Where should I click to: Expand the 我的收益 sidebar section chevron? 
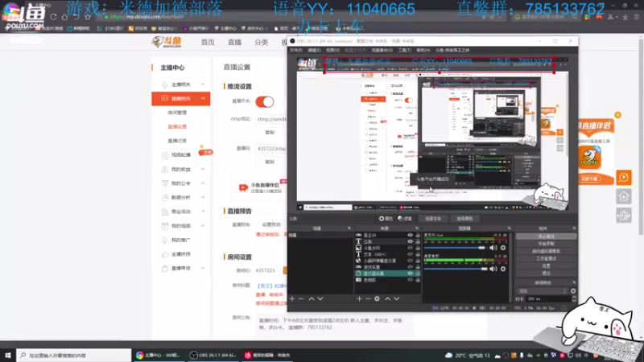[203, 169]
